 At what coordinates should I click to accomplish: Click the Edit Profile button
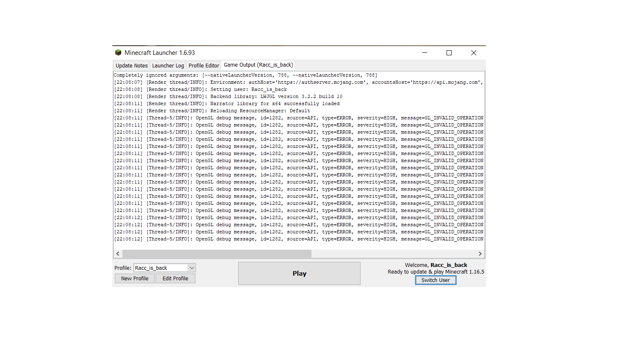[175, 279]
